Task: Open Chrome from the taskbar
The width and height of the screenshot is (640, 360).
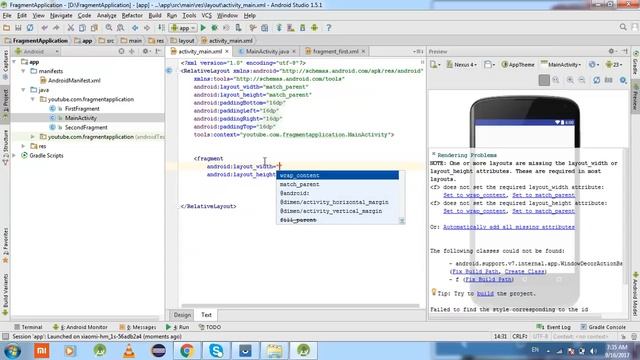Action: [187, 350]
